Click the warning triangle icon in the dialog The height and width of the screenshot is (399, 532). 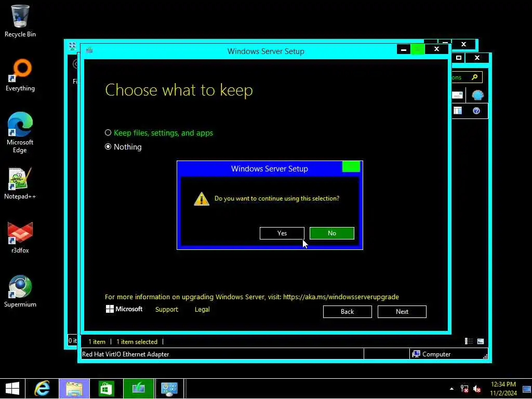tap(201, 199)
